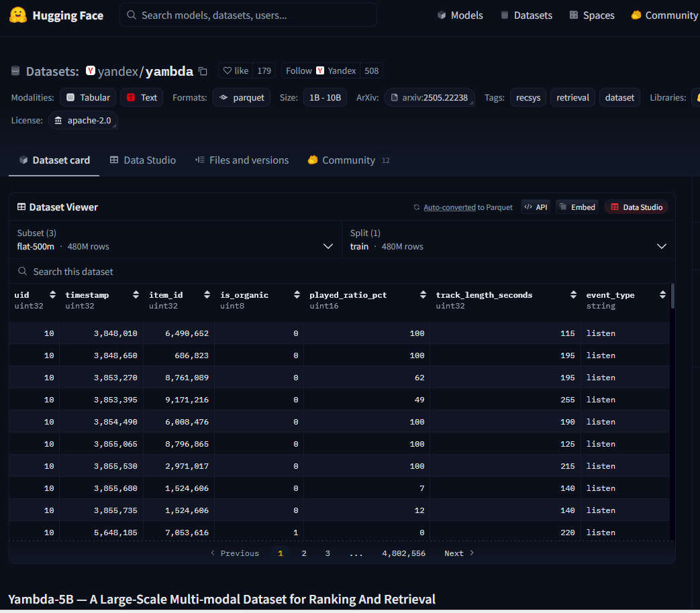Sort by the event_type column arrows
The image size is (700, 613).
pos(662,294)
